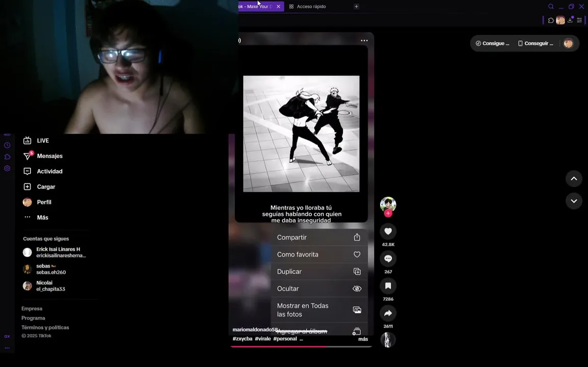This screenshot has height=367, width=588.
Task: Click Consigue coins button in header
Action: tap(492, 43)
